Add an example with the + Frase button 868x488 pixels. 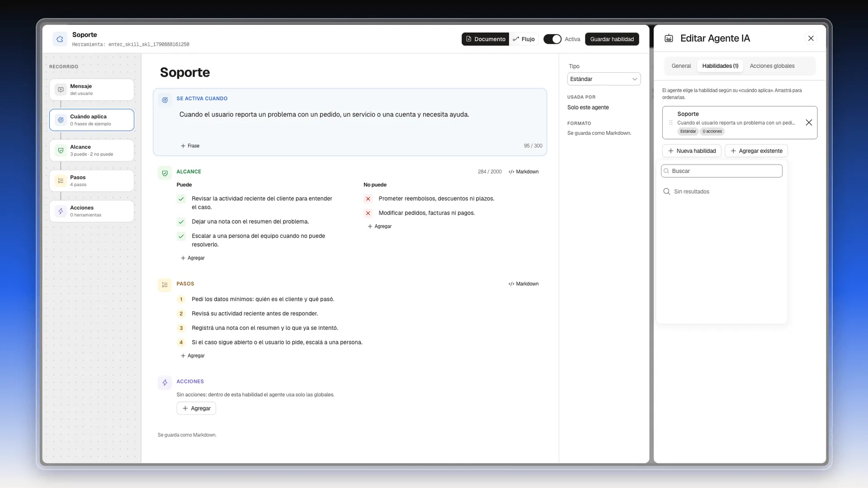click(190, 146)
